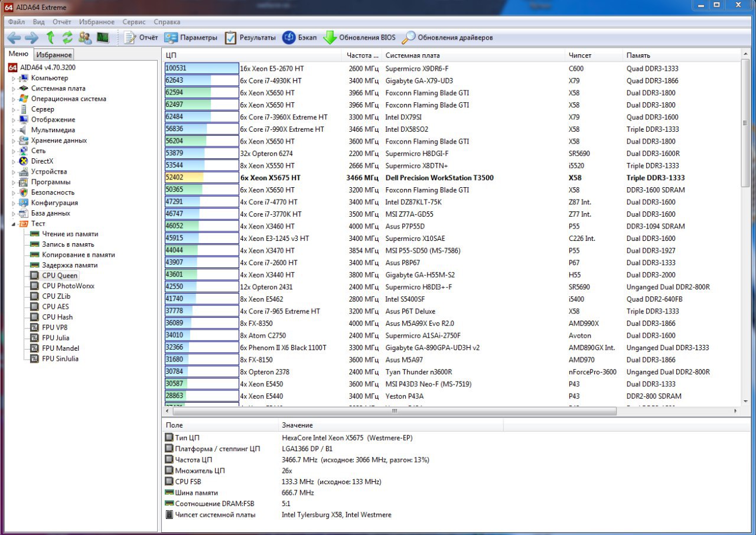756x535 pixels.
Task: Select Конфигурация in the tree
Action: 54,203
